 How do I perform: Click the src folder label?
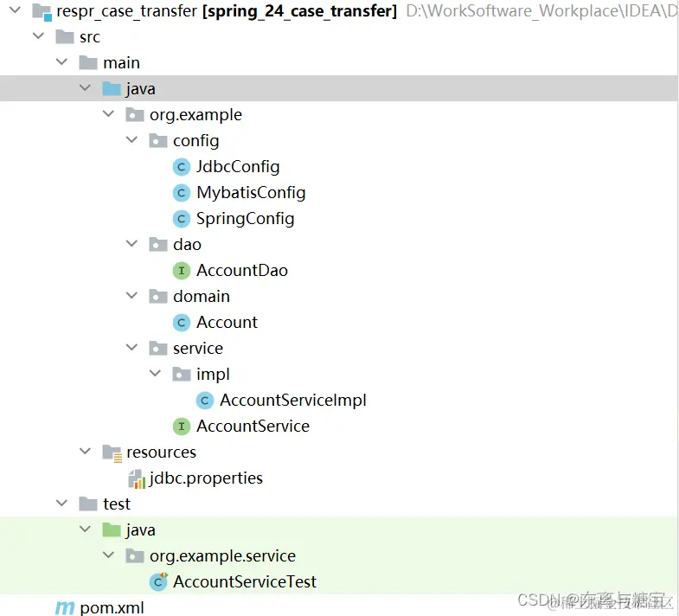click(x=90, y=37)
